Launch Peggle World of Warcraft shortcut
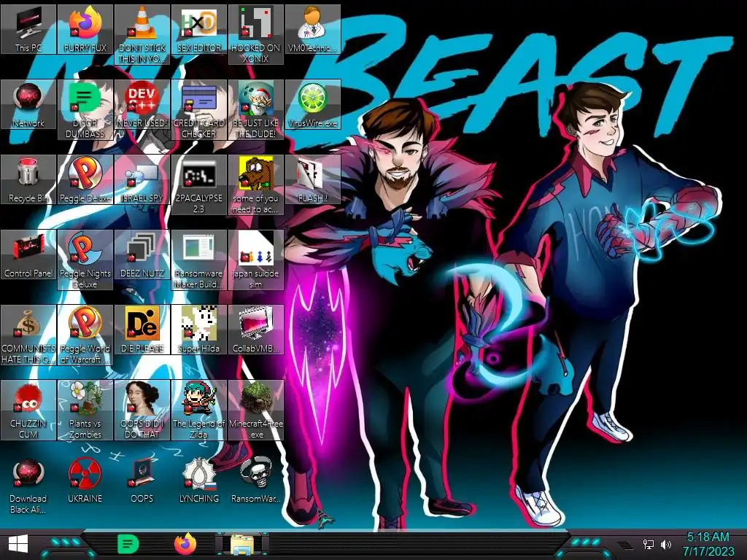 coord(85,335)
